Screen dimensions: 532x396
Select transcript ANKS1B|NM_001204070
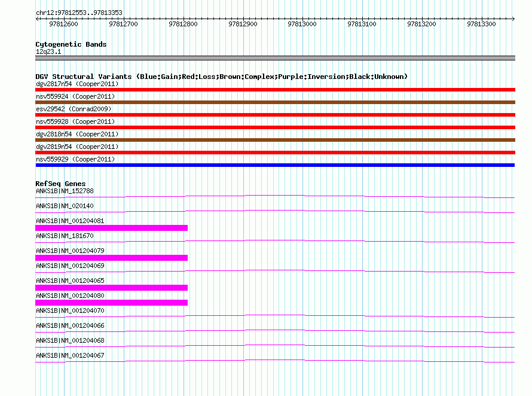[x=70, y=310]
